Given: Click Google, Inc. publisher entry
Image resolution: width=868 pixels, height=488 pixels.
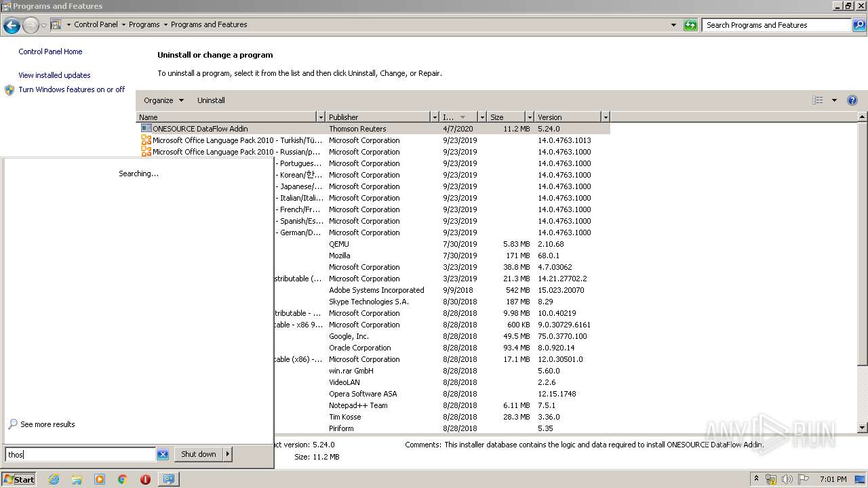Looking at the screenshot, I should [349, 336].
